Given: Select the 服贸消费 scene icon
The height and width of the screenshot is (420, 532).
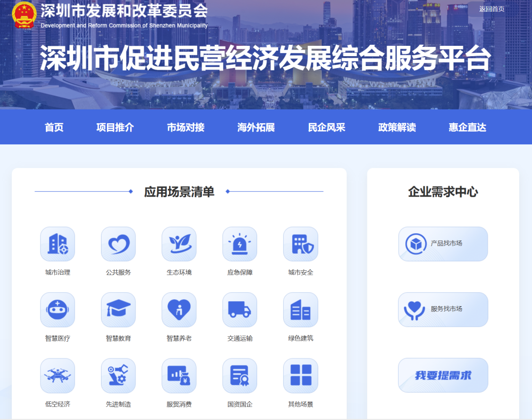Looking at the screenshot, I should click(179, 375).
